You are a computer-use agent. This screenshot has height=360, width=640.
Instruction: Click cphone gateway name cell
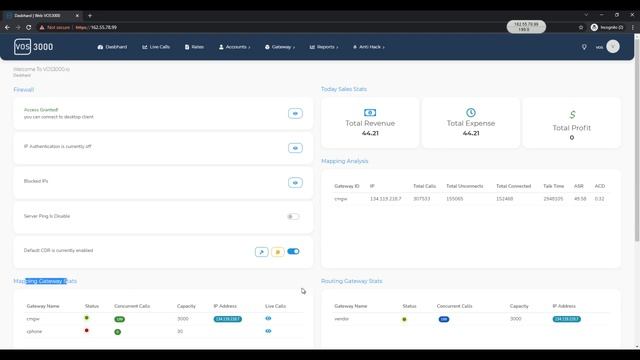(34, 331)
